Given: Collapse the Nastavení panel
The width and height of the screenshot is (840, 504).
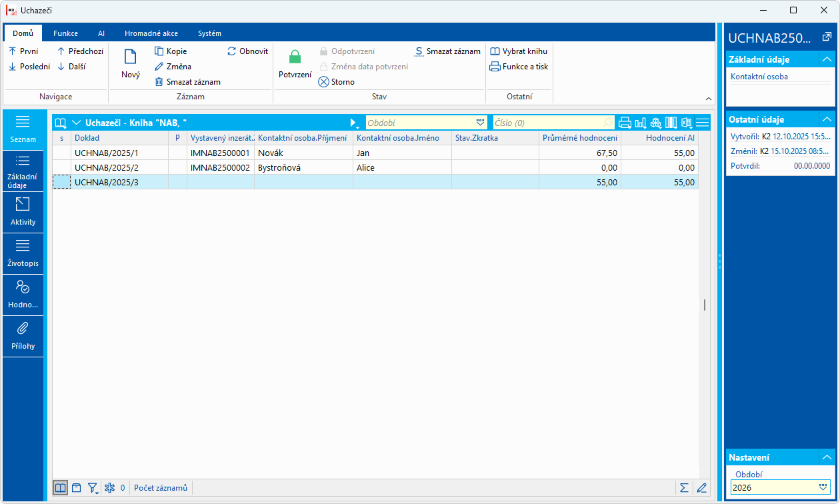Looking at the screenshot, I should [827, 457].
